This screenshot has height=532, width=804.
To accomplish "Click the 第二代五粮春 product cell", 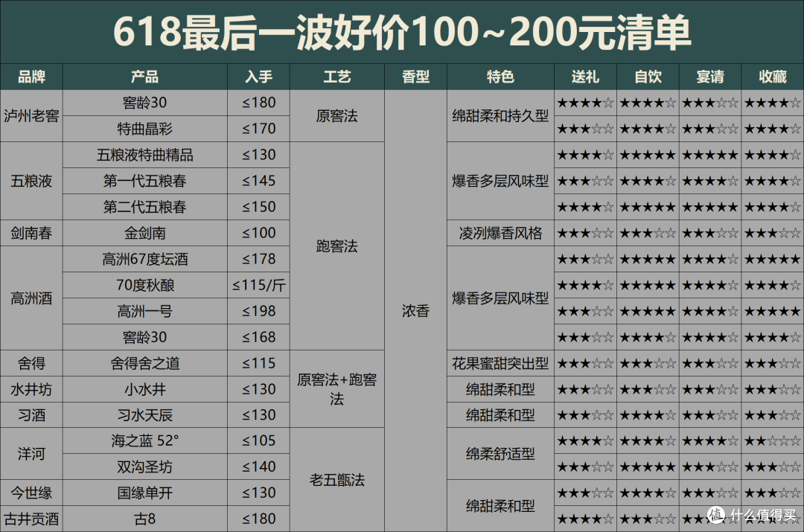I will (x=145, y=207).
